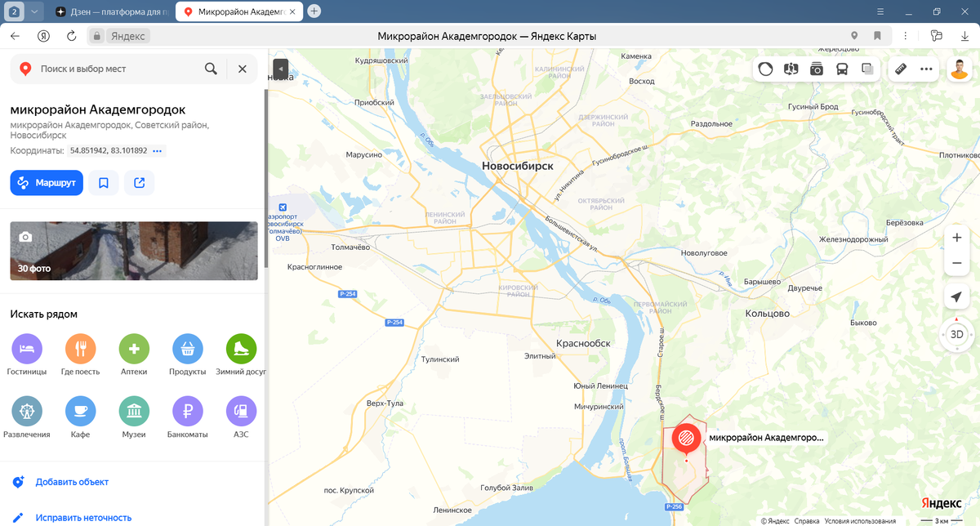Open a new browser tab
Screen dimensions: 980x526
pos(314,11)
